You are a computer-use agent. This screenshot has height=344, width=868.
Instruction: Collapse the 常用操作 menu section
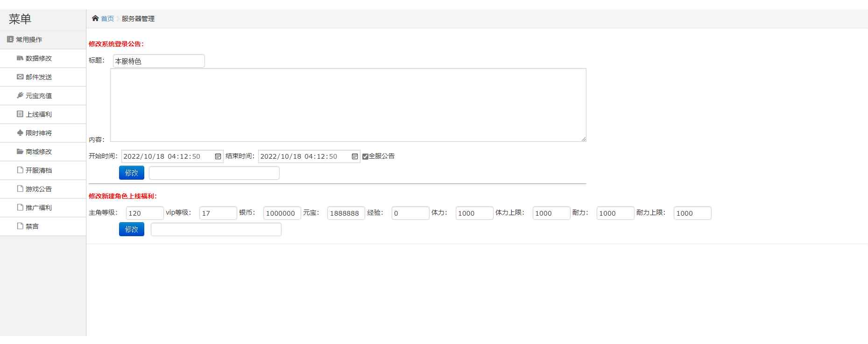click(x=29, y=40)
